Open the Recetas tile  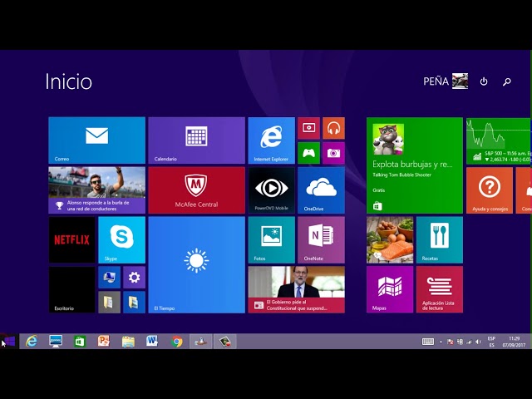[440, 240]
